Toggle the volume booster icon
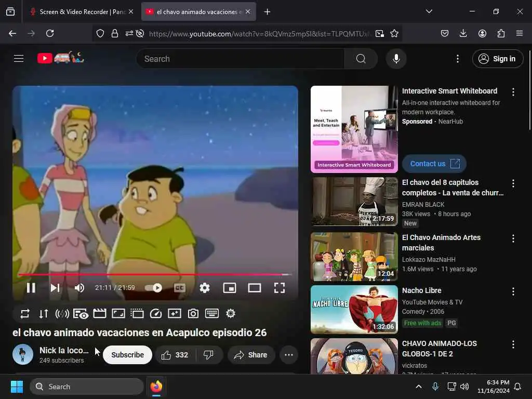This screenshot has height=399, width=532. point(62,313)
